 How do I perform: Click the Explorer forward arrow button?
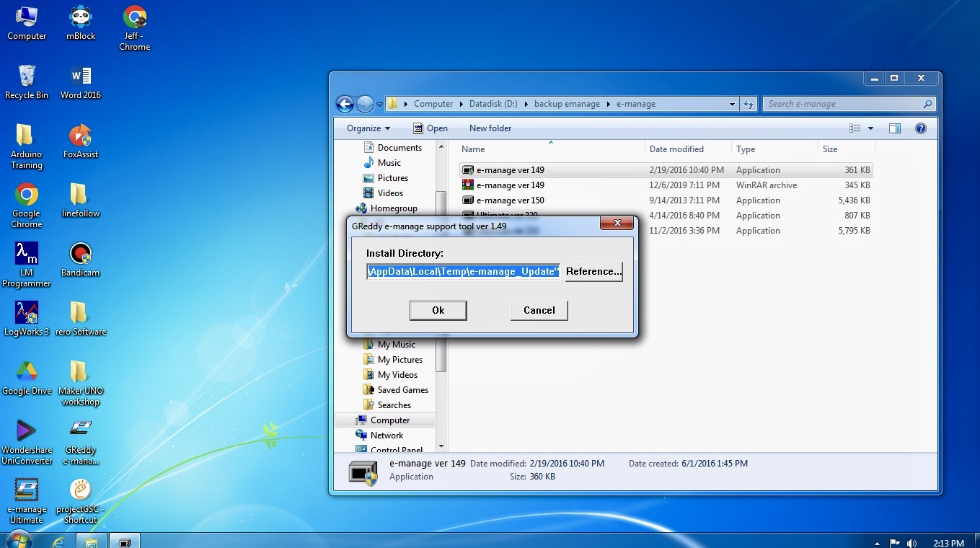(365, 104)
